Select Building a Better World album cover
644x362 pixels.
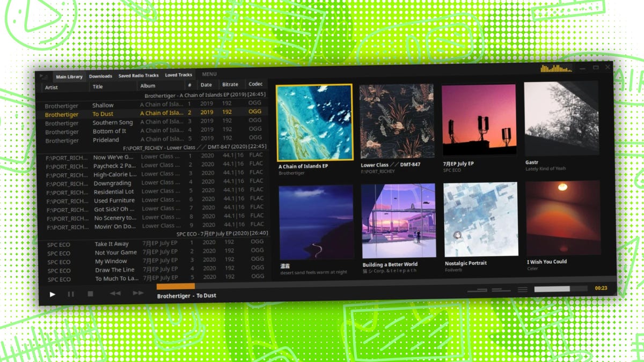[398, 221]
